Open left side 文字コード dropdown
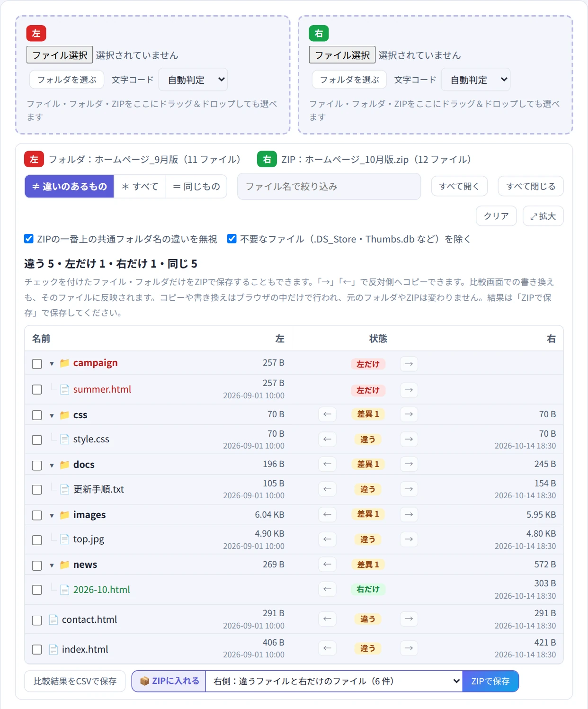This screenshot has height=709, width=588. [193, 80]
